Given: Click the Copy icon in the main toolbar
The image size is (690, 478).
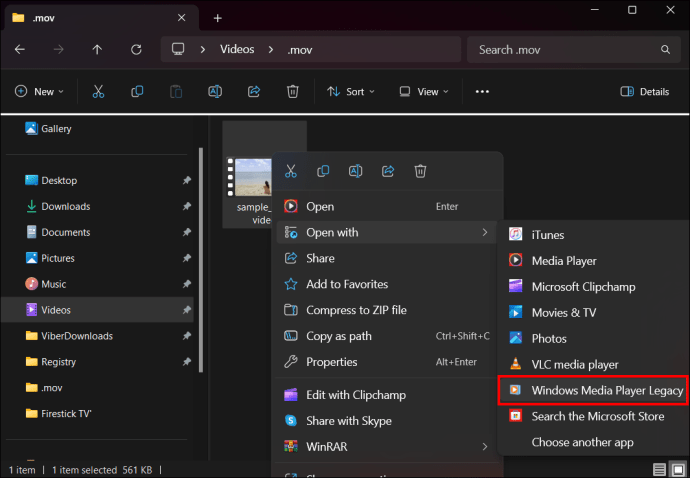Looking at the screenshot, I should point(137,92).
